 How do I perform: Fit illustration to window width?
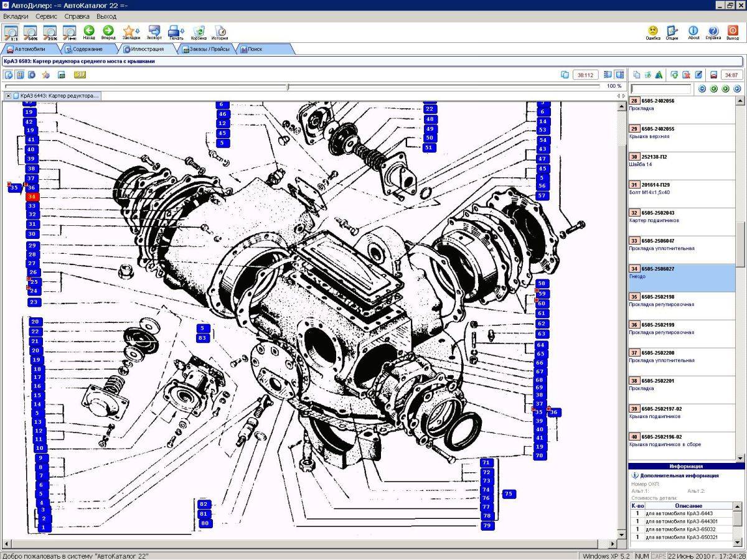coord(69,32)
